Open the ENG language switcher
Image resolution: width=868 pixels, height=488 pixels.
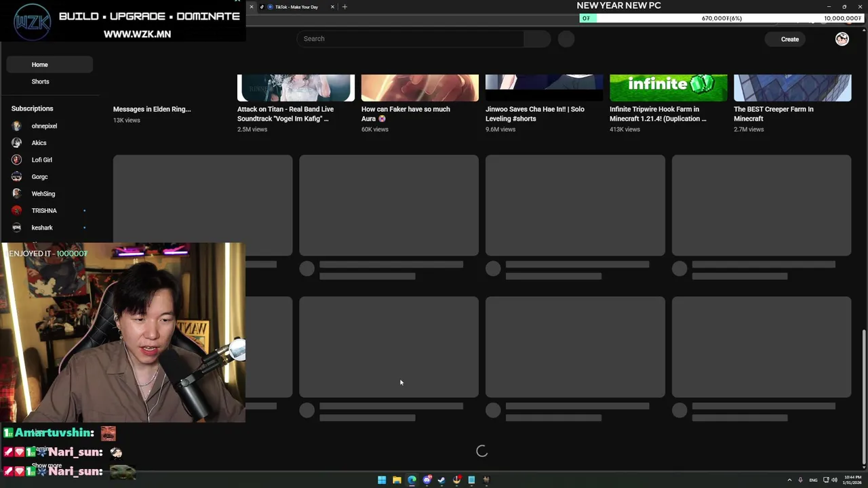[x=813, y=480]
